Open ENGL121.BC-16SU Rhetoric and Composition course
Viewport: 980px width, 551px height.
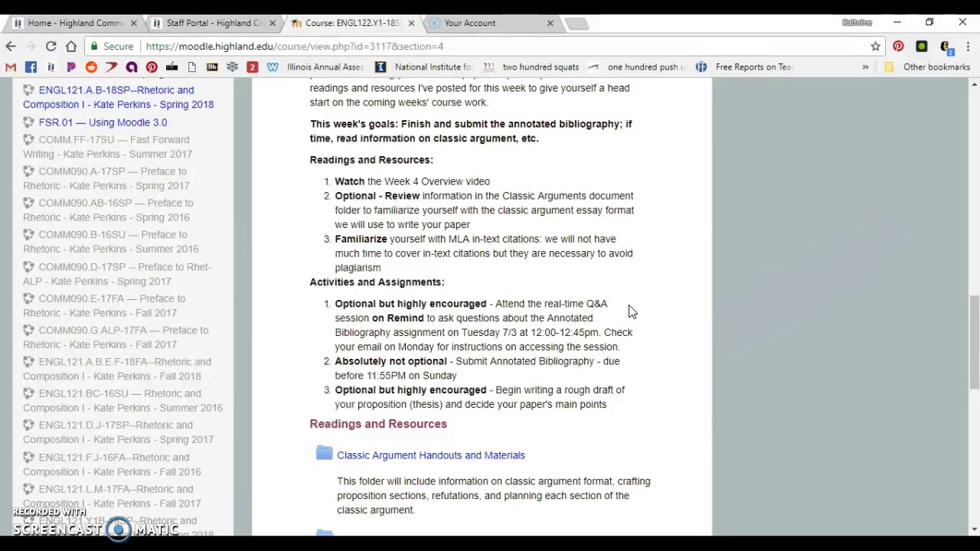click(x=122, y=400)
